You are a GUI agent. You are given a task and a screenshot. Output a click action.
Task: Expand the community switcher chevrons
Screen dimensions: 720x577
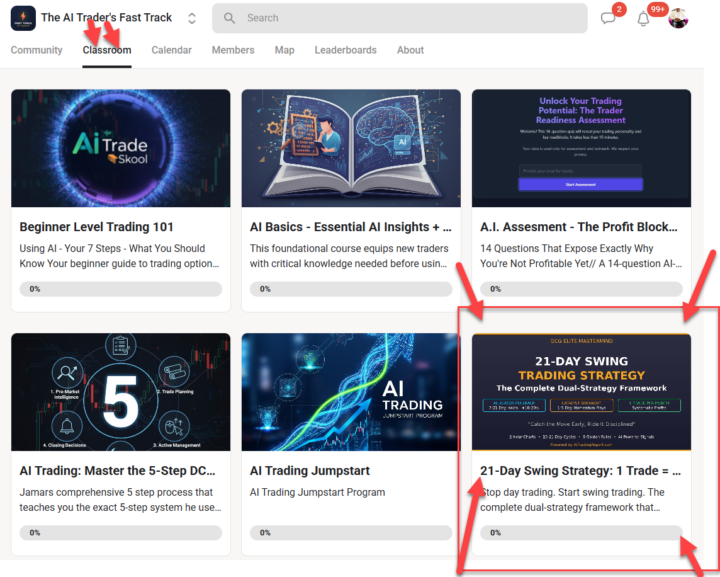[192, 18]
